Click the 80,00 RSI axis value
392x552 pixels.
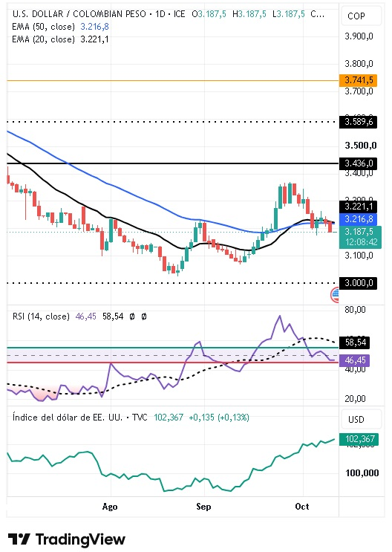[x=355, y=310]
